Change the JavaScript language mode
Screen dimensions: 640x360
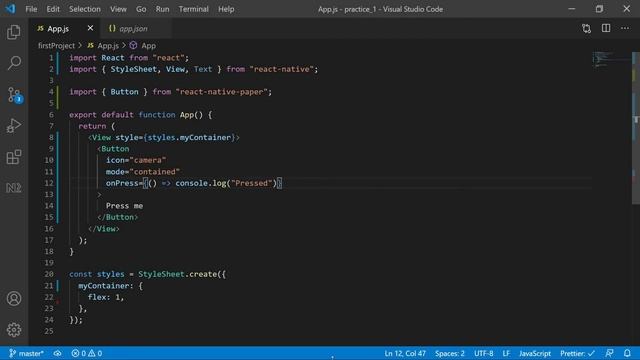pos(535,353)
